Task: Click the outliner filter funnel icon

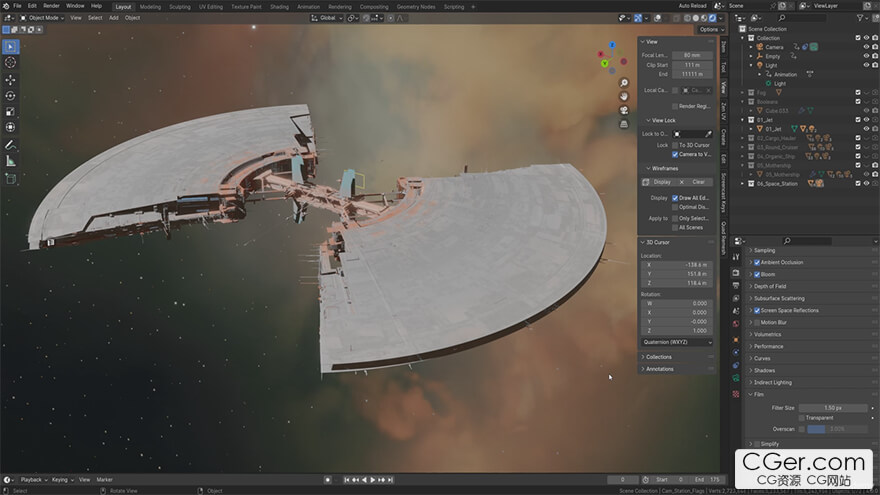Action: pos(860,18)
